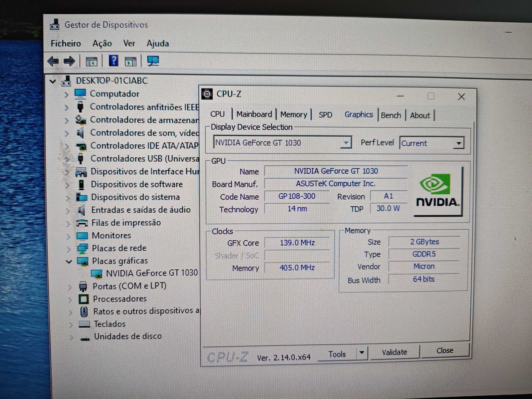Viewport: 532px width, 399px height.
Task: Switch to the Mainboard tab
Action: pyautogui.click(x=254, y=114)
